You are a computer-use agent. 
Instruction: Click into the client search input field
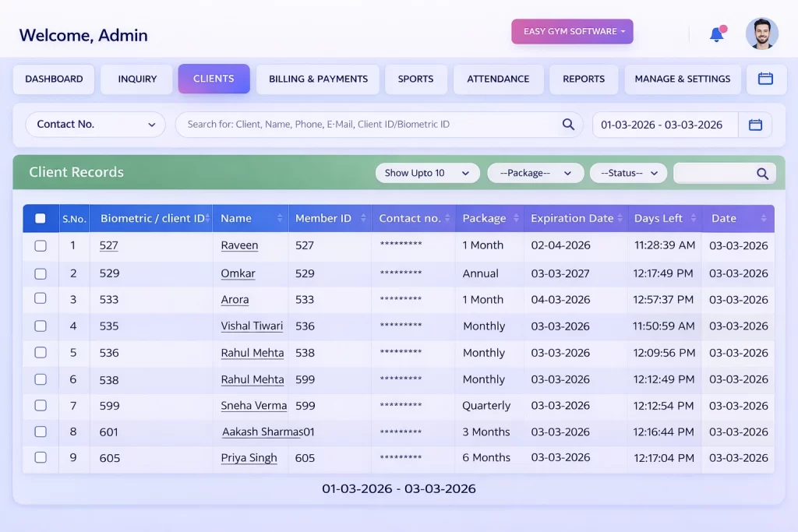tap(366, 125)
